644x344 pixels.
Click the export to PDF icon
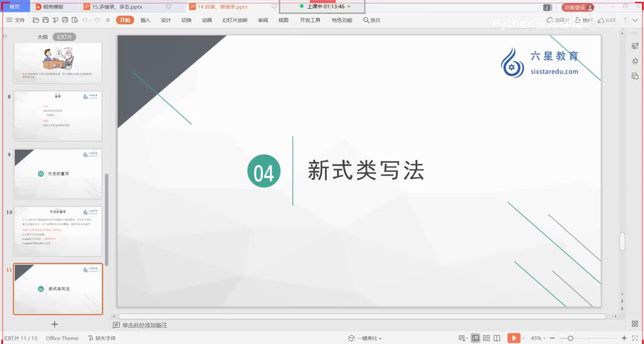tap(55, 20)
